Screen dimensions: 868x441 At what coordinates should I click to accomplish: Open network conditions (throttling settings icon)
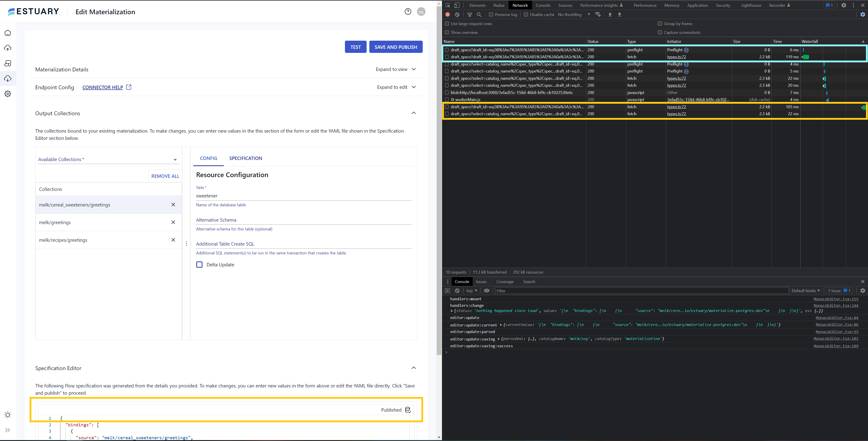point(598,14)
